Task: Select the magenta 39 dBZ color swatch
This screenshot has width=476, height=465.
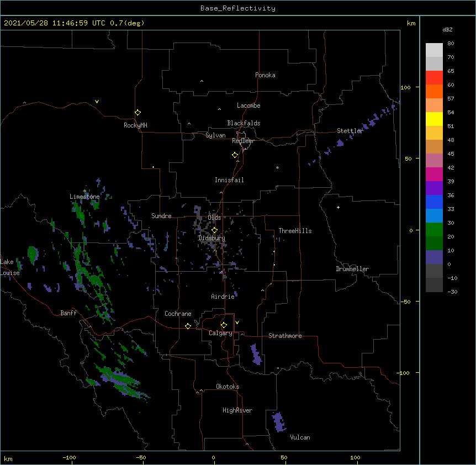Action: (x=434, y=174)
